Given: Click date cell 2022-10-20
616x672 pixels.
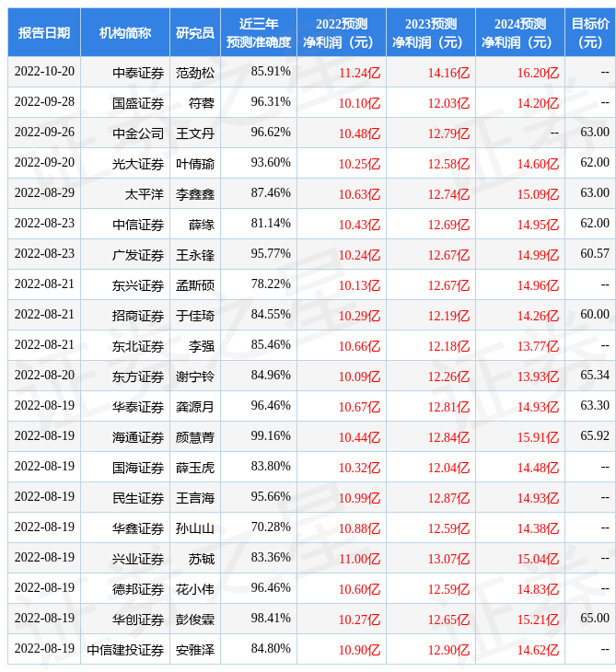Looking at the screenshot, I should [44, 71].
